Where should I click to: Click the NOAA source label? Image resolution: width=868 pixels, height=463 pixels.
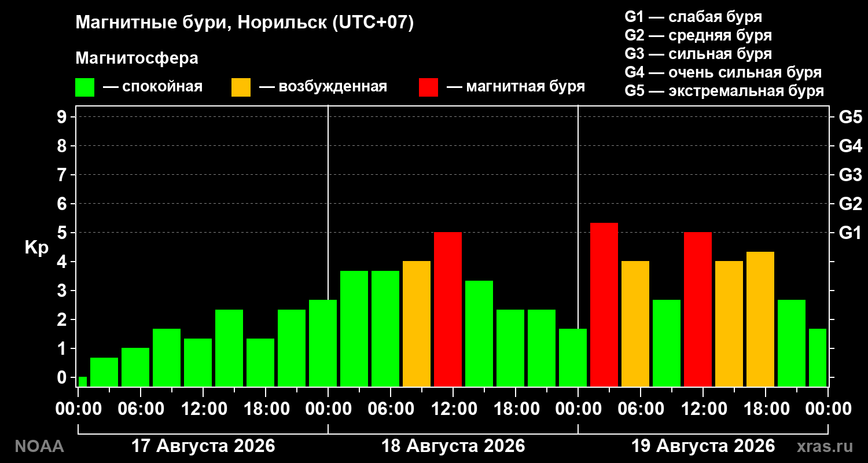(39, 446)
